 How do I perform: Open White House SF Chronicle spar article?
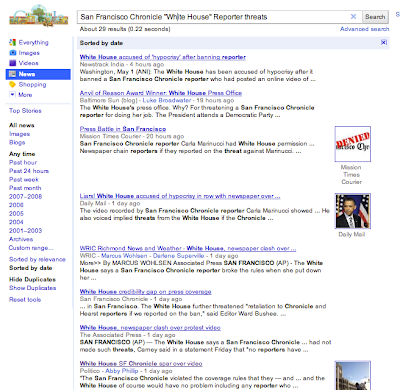tap(141, 363)
